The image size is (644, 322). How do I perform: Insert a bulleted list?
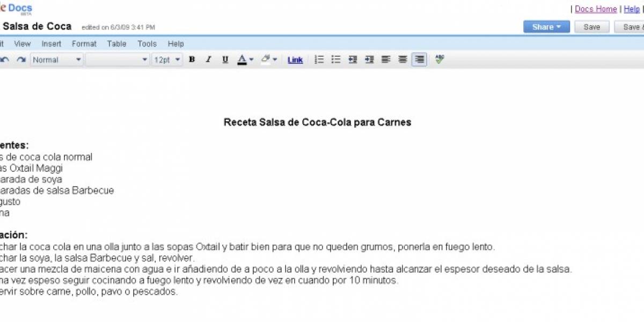[x=336, y=60]
